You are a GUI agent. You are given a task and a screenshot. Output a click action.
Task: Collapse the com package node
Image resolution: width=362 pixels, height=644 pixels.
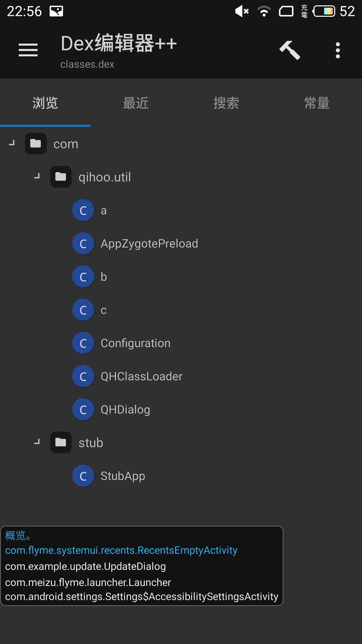click(12, 143)
